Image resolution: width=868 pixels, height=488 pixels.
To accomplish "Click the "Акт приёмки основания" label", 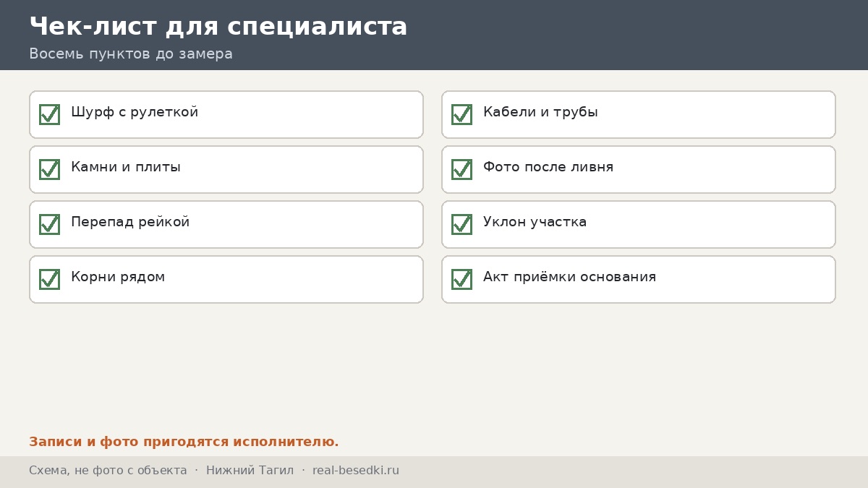I will pyautogui.click(x=569, y=277).
